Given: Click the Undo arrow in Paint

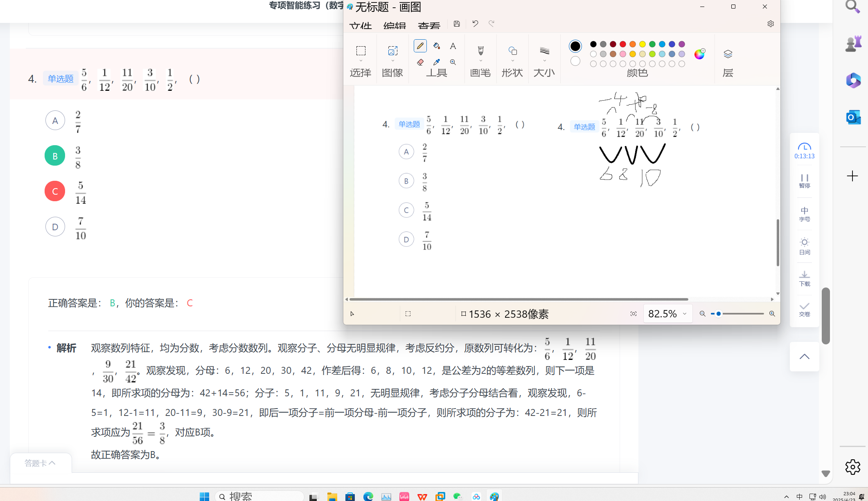Looking at the screenshot, I should pos(475,24).
